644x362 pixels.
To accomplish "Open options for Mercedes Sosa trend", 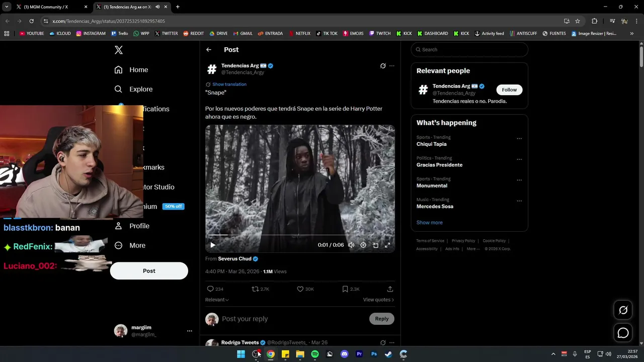I will [519, 201].
